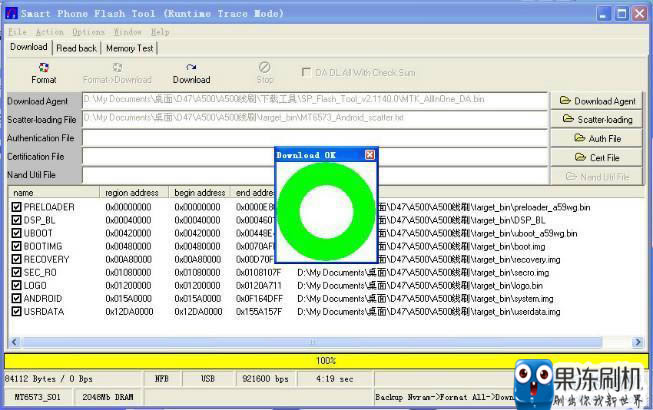Open the Cert File browser
Image resolution: width=653 pixels, height=410 pixels.
coord(597,157)
